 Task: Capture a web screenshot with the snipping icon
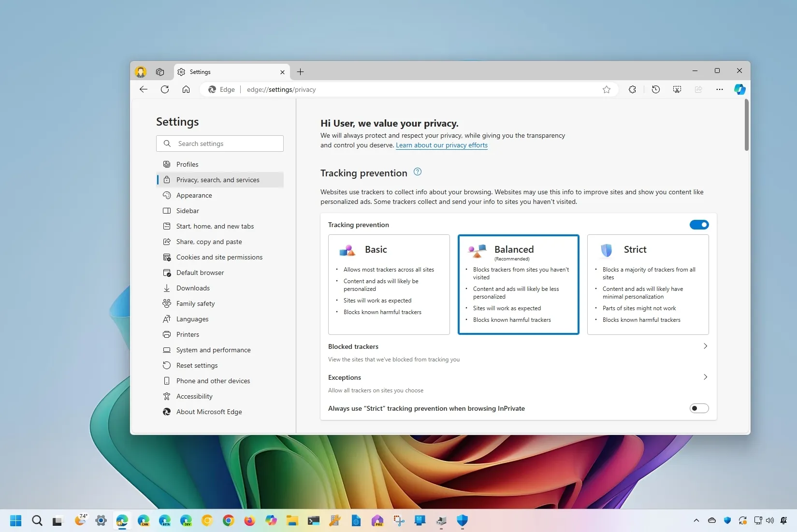click(x=677, y=89)
